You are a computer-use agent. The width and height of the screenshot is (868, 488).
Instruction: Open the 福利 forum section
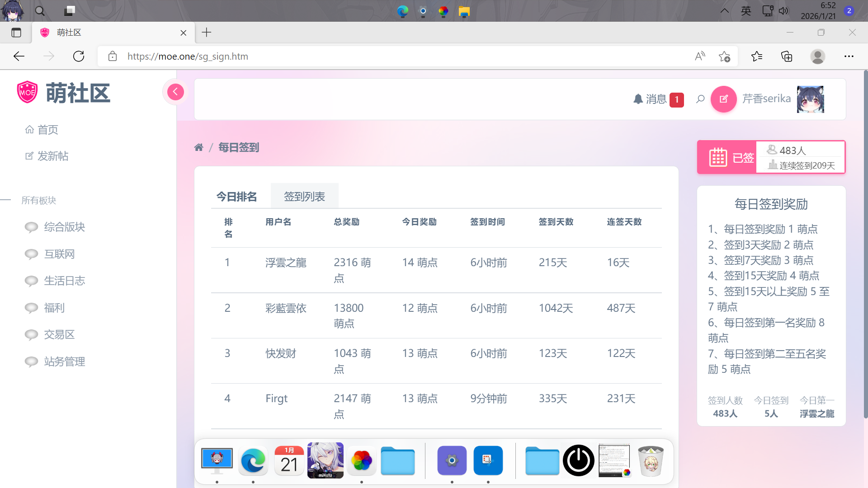click(x=54, y=308)
